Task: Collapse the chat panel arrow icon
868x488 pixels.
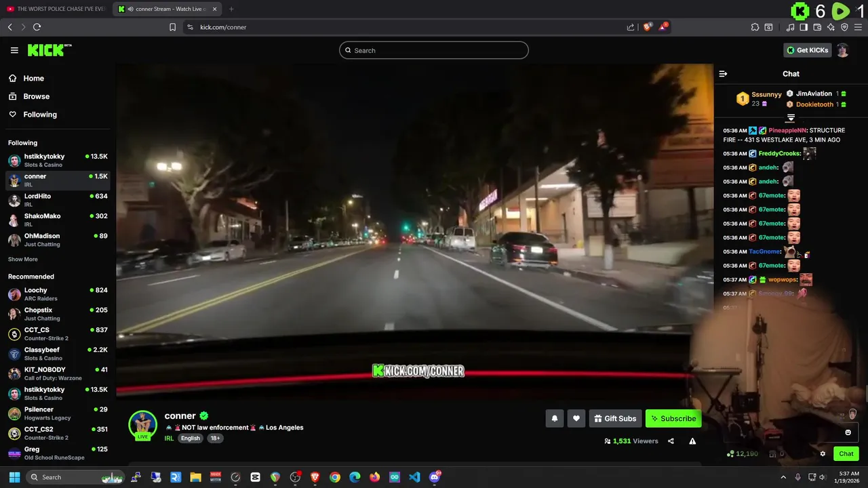Action: [x=723, y=74]
